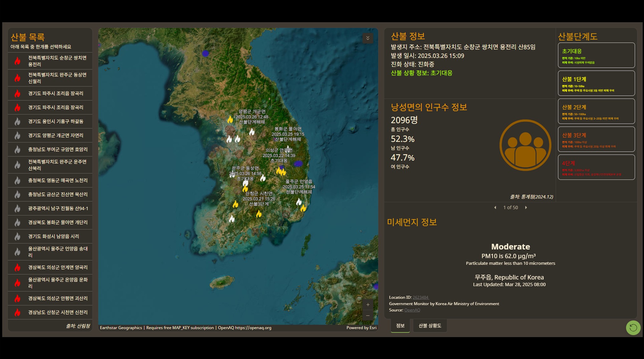Image resolution: width=644 pixels, height=359 pixels.
Task: Click red flame icon for 완주군 동상면 신월리
Action: point(17,78)
